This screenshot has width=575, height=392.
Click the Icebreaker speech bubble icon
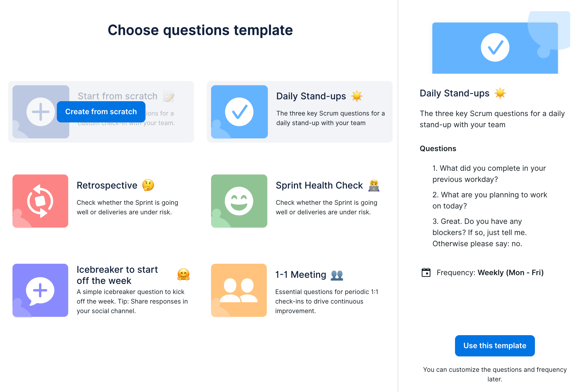tap(40, 290)
